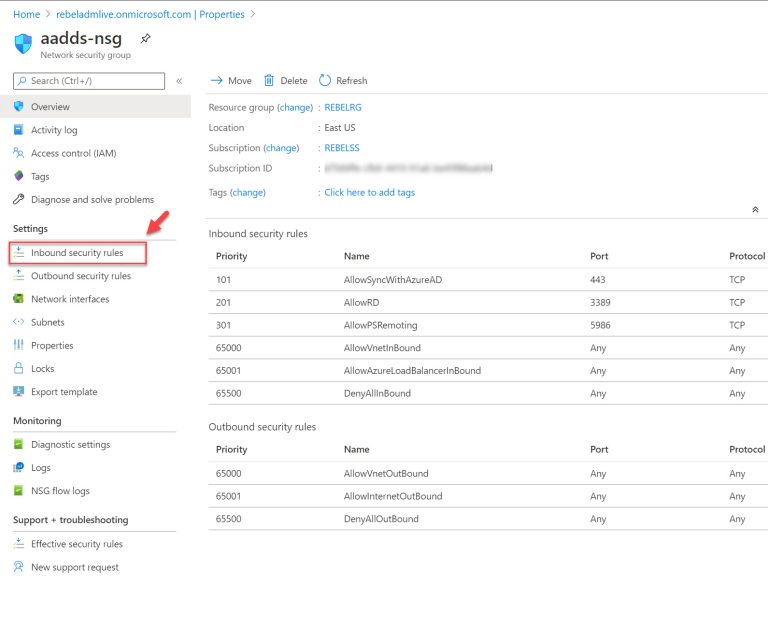Image resolution: width=768 pixels, height=627 pixels.
Task: Select the AllowInternetOutBound rule name
Action: pos(393,496)
